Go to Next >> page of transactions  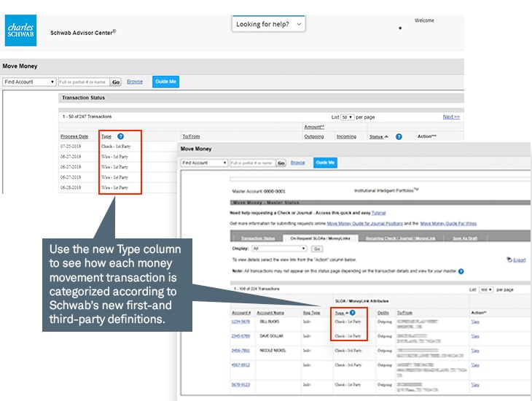click(x=451, y=117)
